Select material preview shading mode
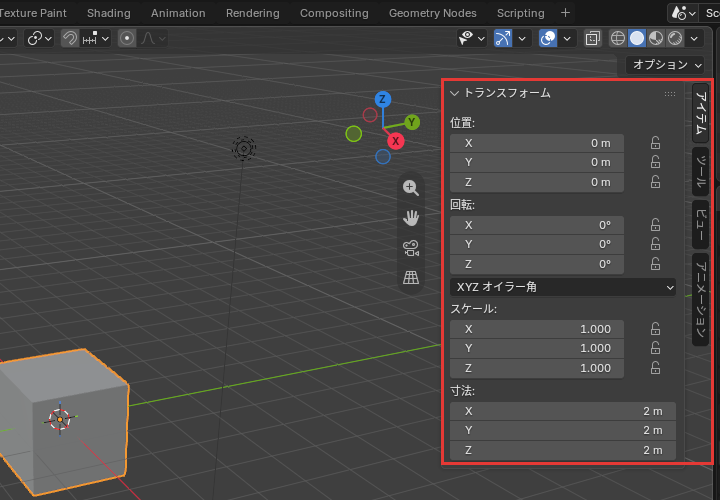This screenshot has width=720, height=500. 656,38
